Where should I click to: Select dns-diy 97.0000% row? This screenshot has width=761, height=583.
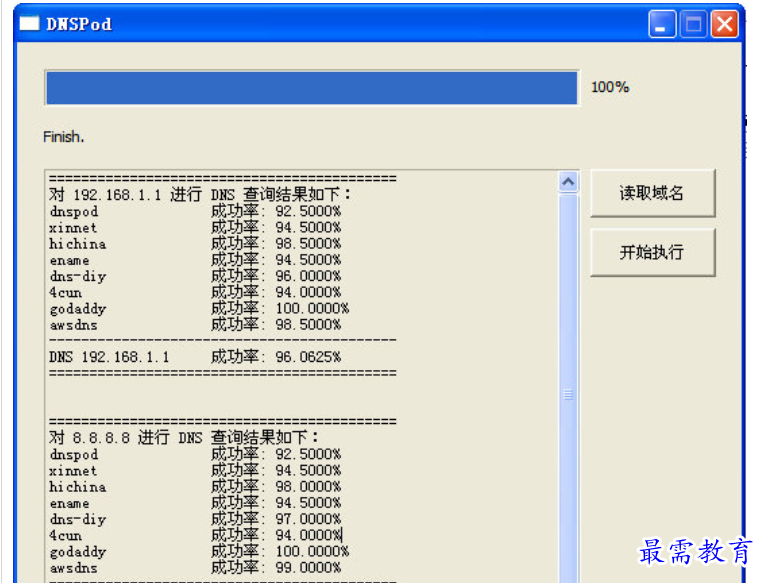click(x=195, y=519)
